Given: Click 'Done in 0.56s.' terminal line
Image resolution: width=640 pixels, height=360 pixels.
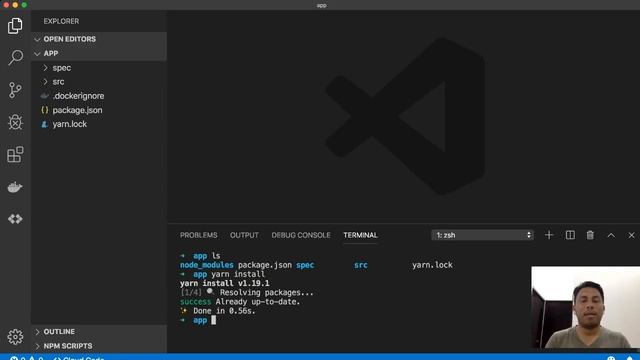Looking at the screenshot, I should click(x=224, y=311).
